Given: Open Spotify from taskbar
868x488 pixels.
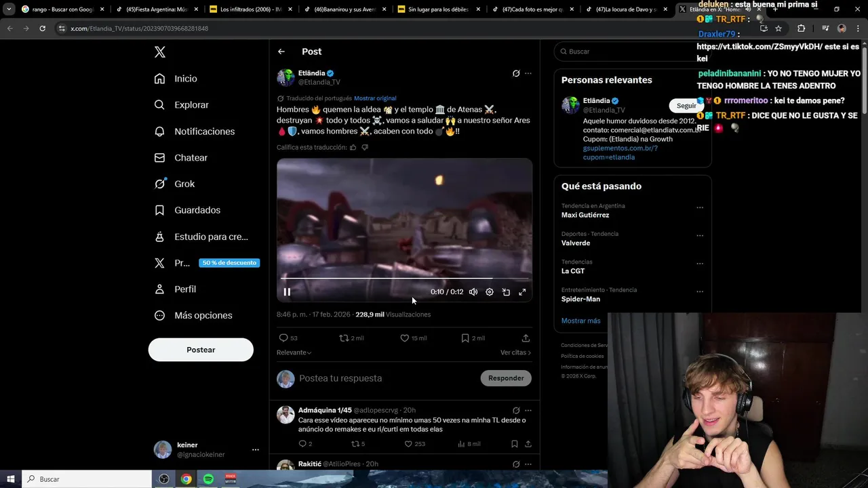Looking at the screenshot, I should tap(208, 479).
